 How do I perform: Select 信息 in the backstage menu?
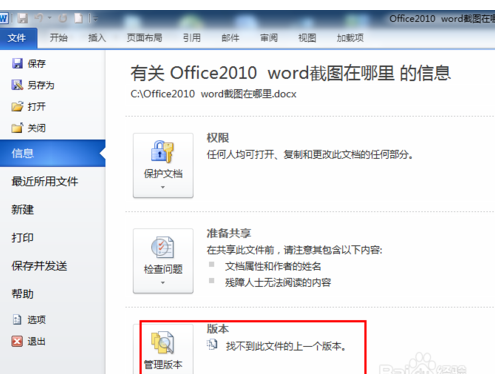coord(52,153)
